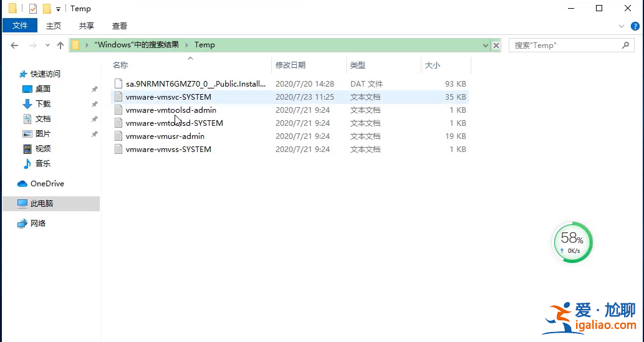Switch to the 共享 ribbon tab
Screen dimensions: 644x342
[x=86, y=26]
